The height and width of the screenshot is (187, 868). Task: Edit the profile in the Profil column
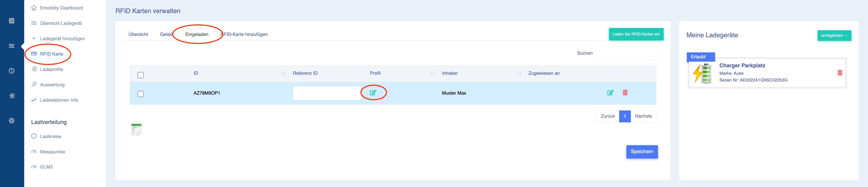[373, 93]
